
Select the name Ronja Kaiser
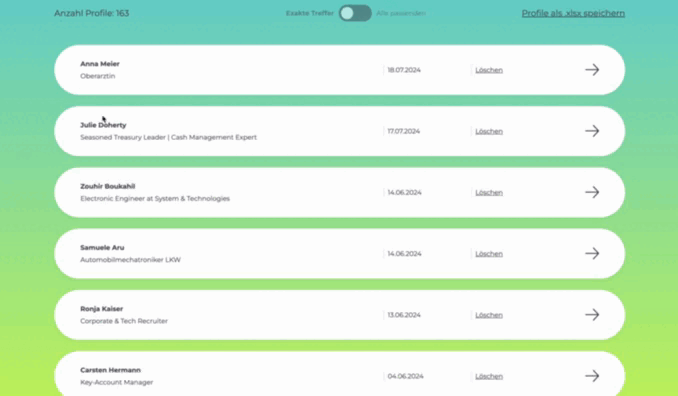click(102, 309)
